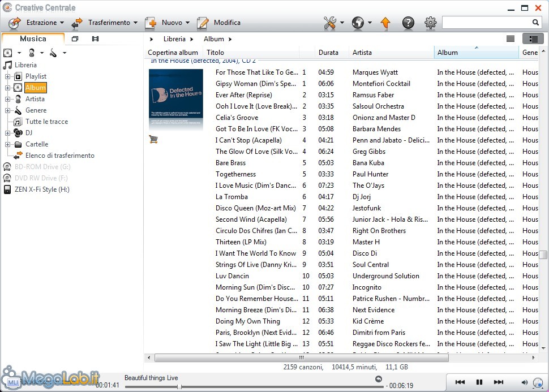Sort by the Durata column header
549x392 pixels.
pyautogui.click(x=332, y=53)
